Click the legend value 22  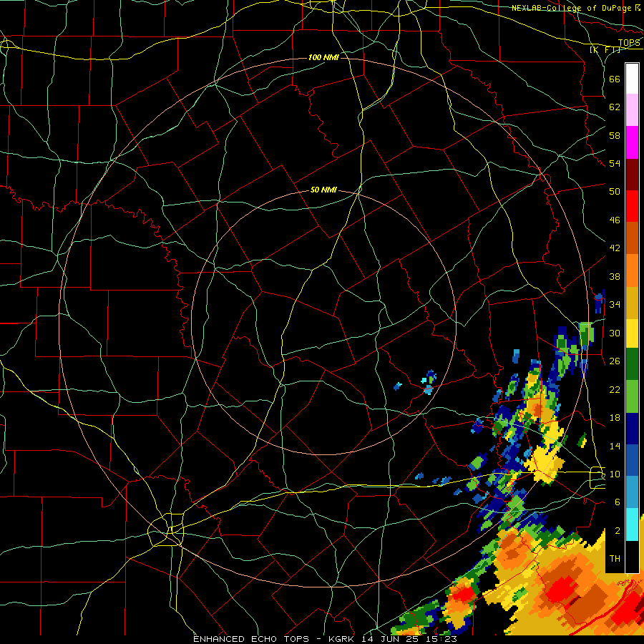click(x=615, y=389)
